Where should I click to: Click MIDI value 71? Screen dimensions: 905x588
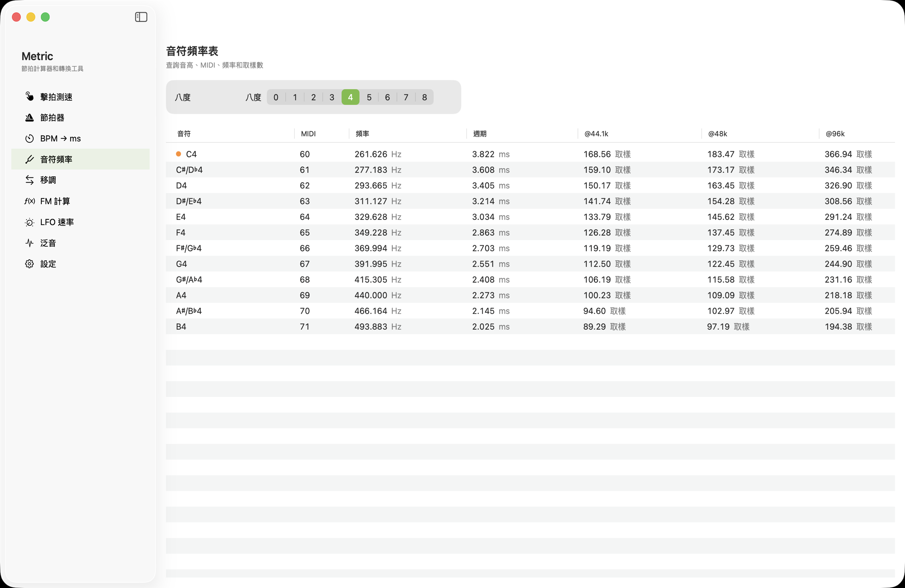point(305,327)
